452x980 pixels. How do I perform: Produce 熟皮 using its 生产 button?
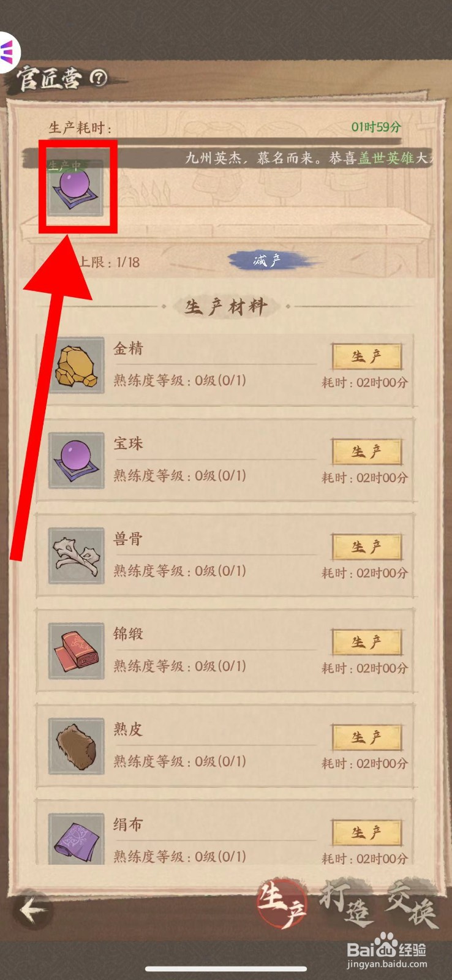(x=366, y=737)
